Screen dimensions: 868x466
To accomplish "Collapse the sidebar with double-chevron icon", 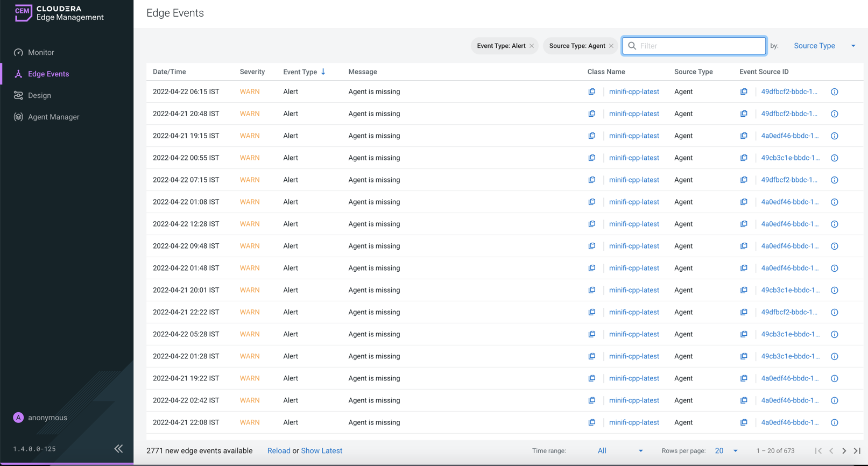I will coord(118,449).
